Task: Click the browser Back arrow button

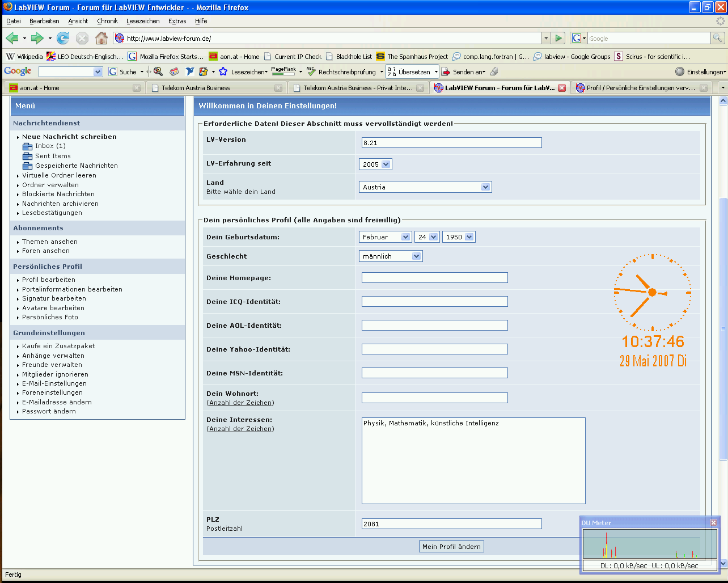Action: pos(11,39)
